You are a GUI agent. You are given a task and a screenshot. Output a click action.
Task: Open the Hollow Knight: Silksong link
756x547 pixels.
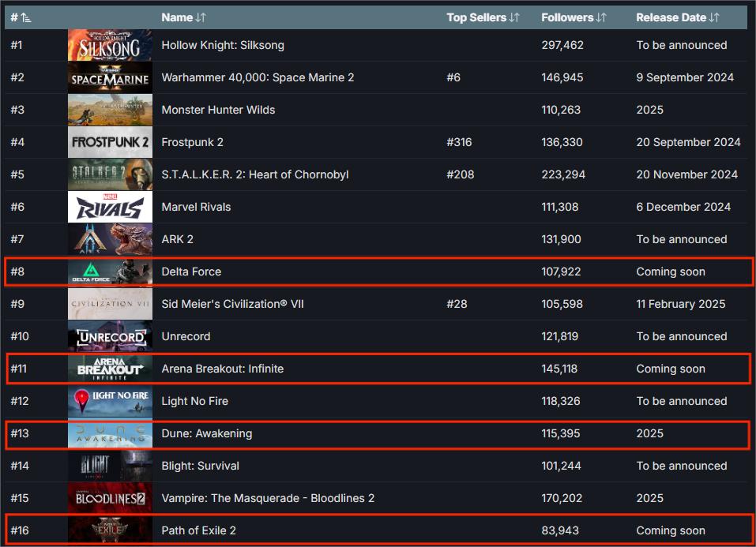tap(223, 45)
